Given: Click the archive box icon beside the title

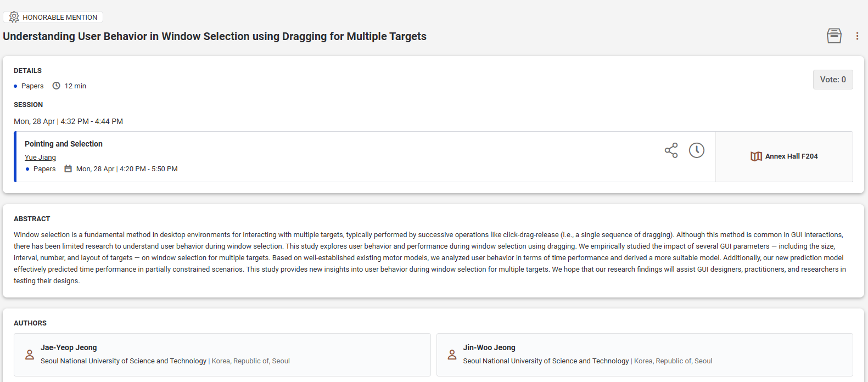Looking at the screenshot, I should (834, 36).
